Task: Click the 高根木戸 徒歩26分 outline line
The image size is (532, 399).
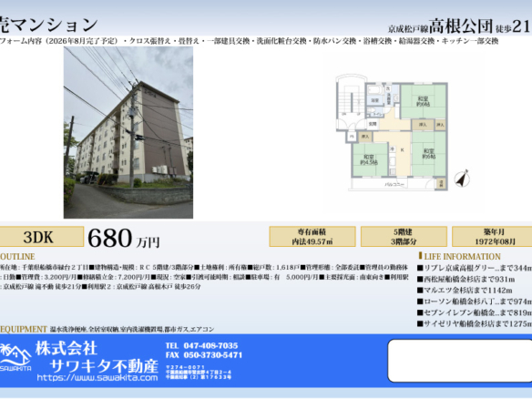Action: [x=100, y=287]
